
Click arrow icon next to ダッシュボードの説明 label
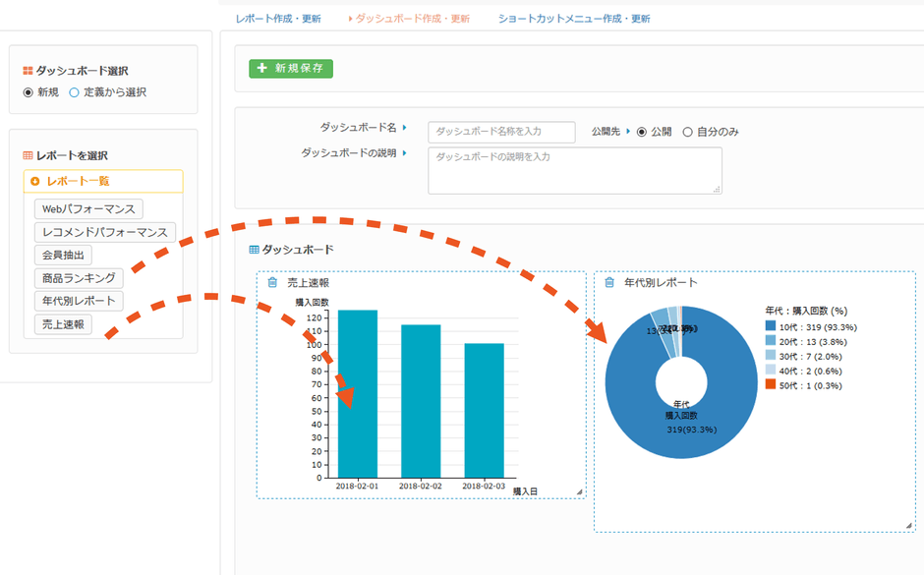[404, 153]
